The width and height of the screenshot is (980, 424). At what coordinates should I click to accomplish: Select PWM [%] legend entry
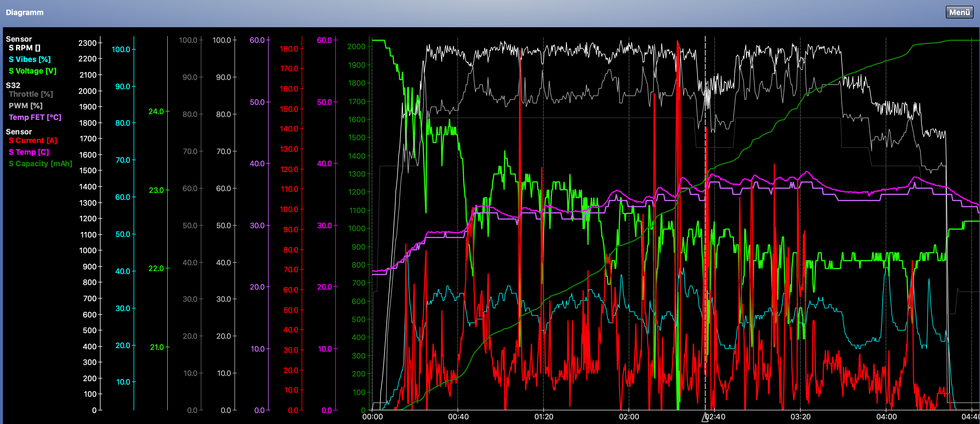25,106
